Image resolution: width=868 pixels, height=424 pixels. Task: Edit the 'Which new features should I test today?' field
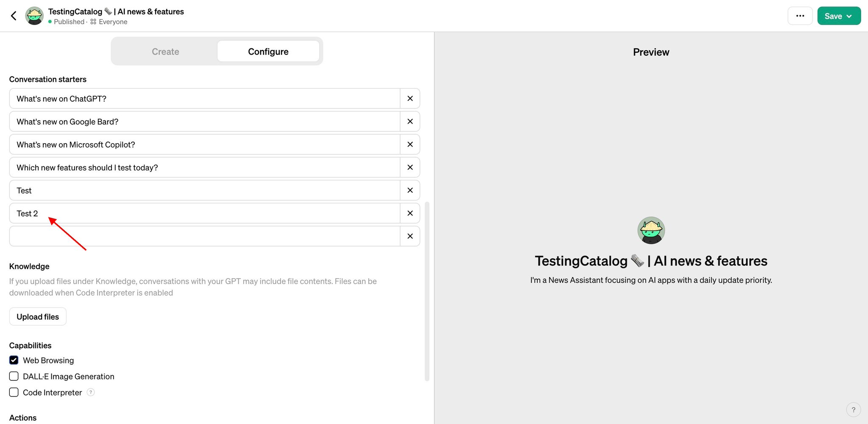(x=205, y=167)
